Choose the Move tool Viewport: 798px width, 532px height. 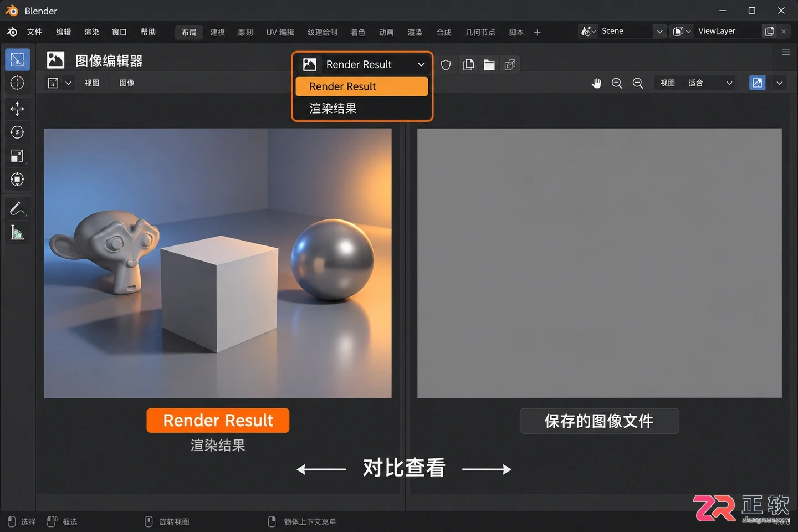[x=17, y=109]
